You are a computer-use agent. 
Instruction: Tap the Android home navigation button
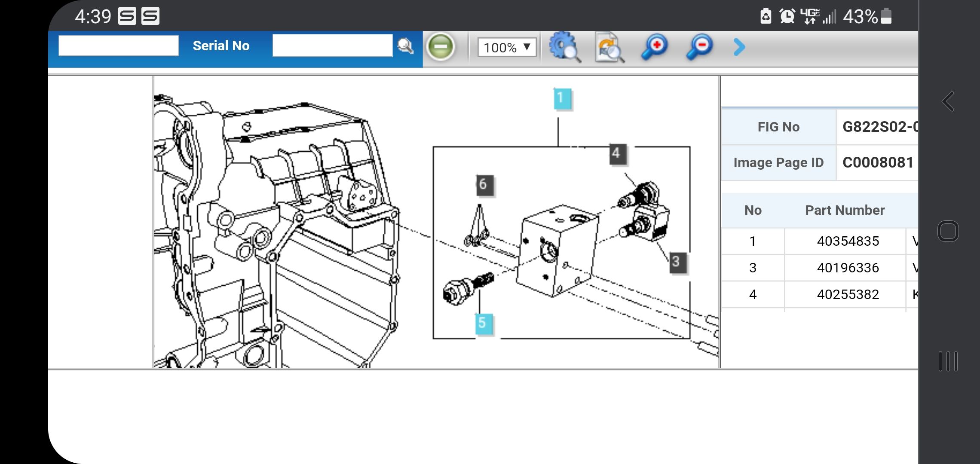948,232
